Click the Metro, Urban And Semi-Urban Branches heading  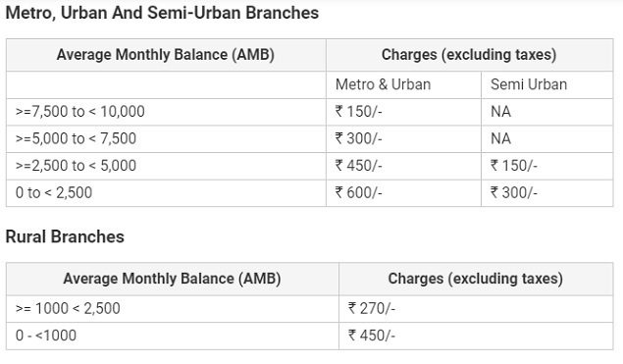pyautogui.click(x=162, y=13)
